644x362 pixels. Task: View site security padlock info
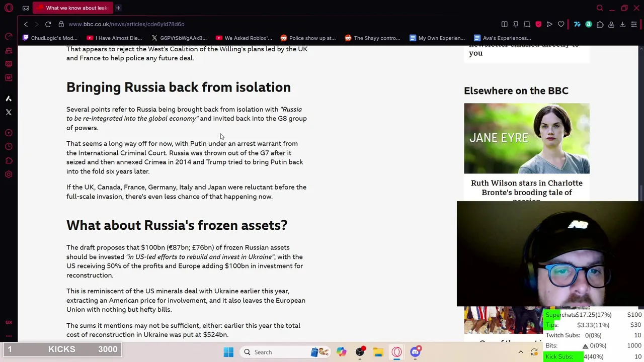[x=61, y=24]
